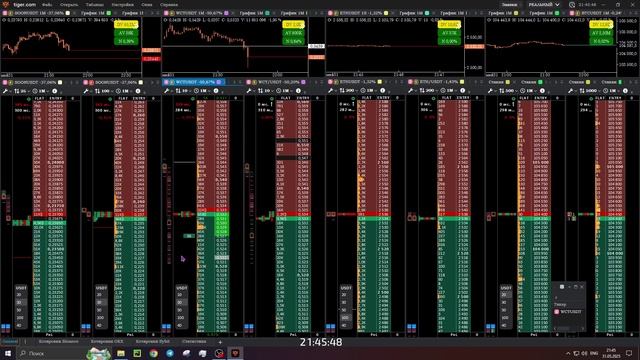Click price scale arrows icon showing 25

16,91
